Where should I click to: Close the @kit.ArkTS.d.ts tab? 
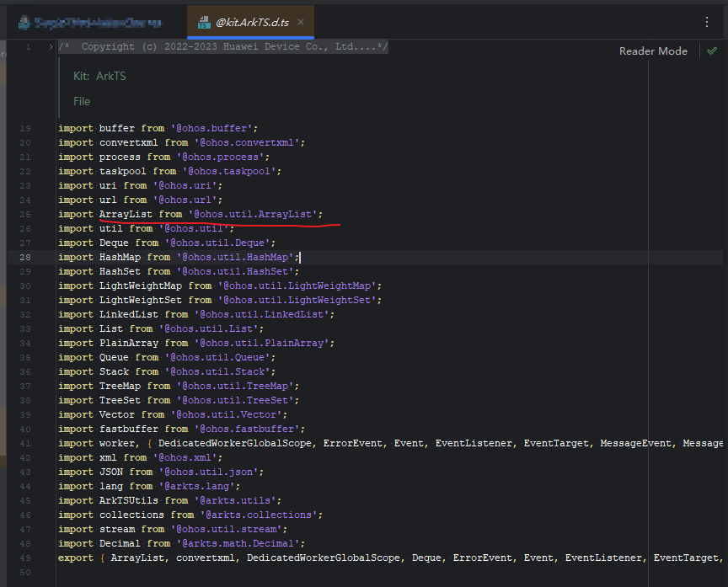[301, 22]
